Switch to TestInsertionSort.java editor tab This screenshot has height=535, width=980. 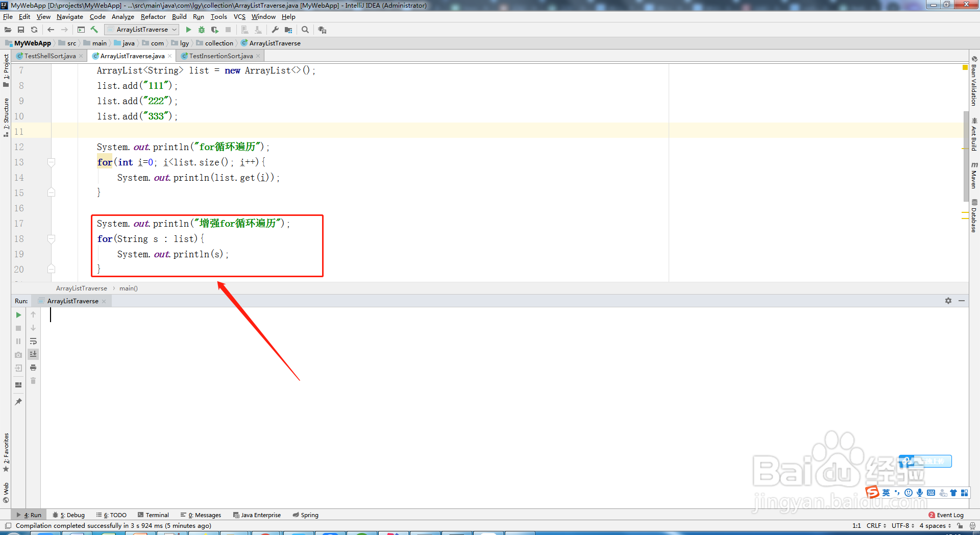click(x=221, y=56)
